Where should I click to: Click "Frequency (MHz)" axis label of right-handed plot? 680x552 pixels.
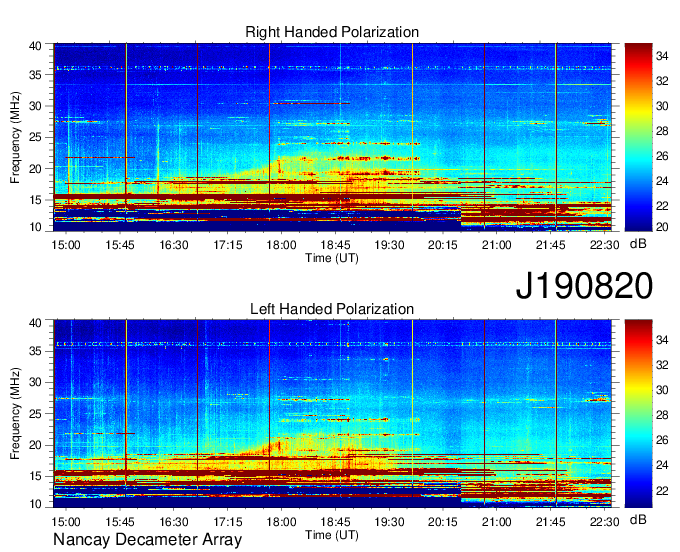coord(15,137)
